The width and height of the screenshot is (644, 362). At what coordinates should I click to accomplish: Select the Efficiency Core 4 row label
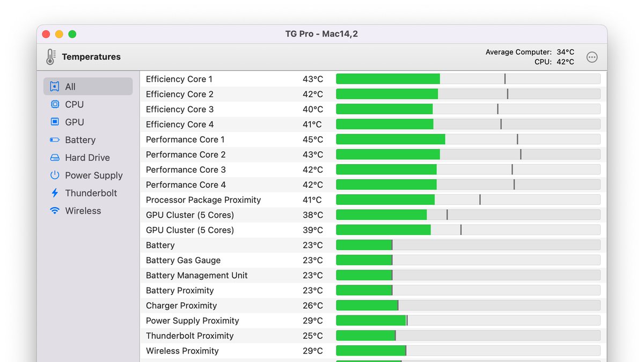180,124
